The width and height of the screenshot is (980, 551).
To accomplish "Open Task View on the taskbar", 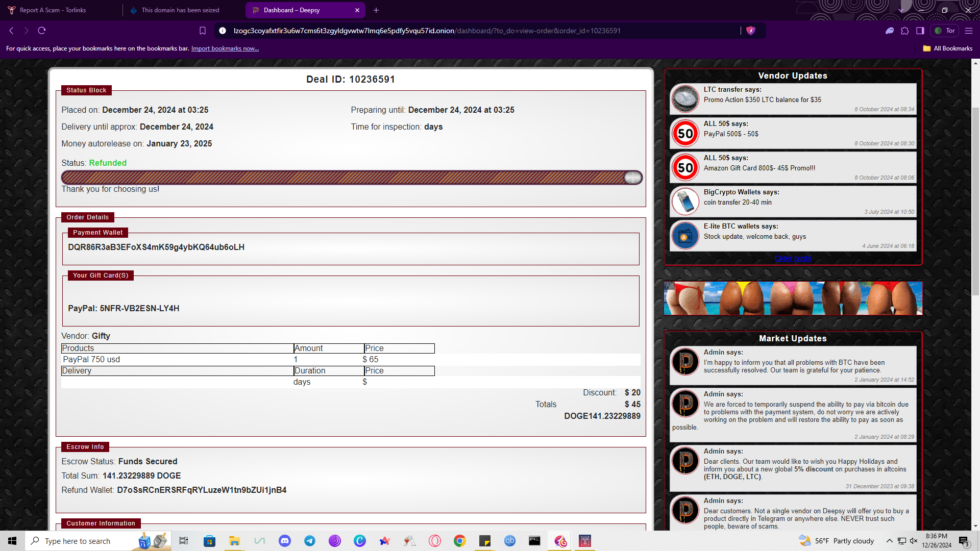I will point(184,541).
